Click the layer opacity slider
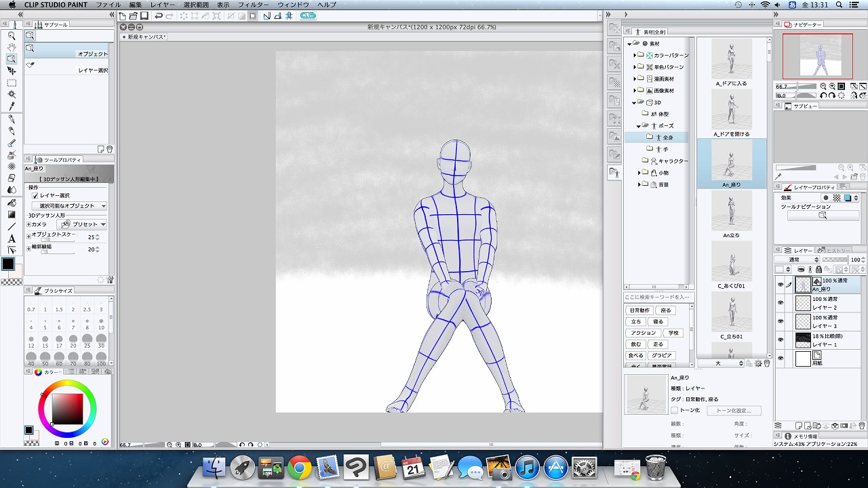This screenshot has width=868, height=488. [x=835, y=260]
